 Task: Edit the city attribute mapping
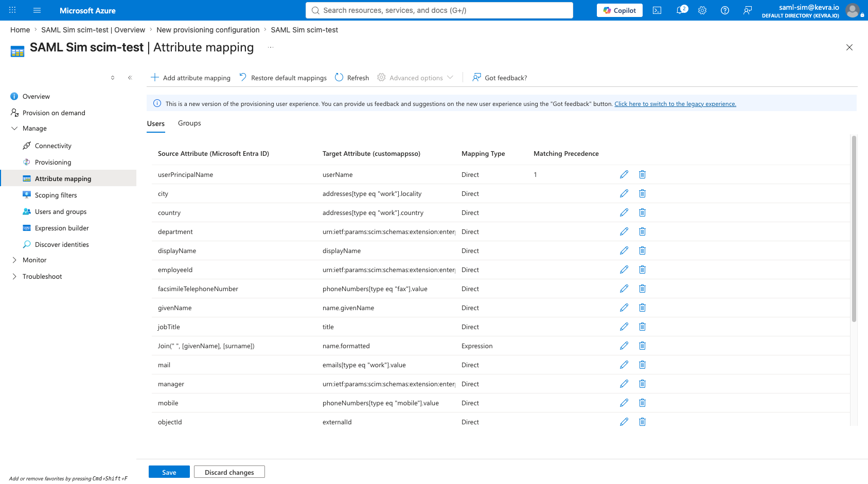pos(624,193)
